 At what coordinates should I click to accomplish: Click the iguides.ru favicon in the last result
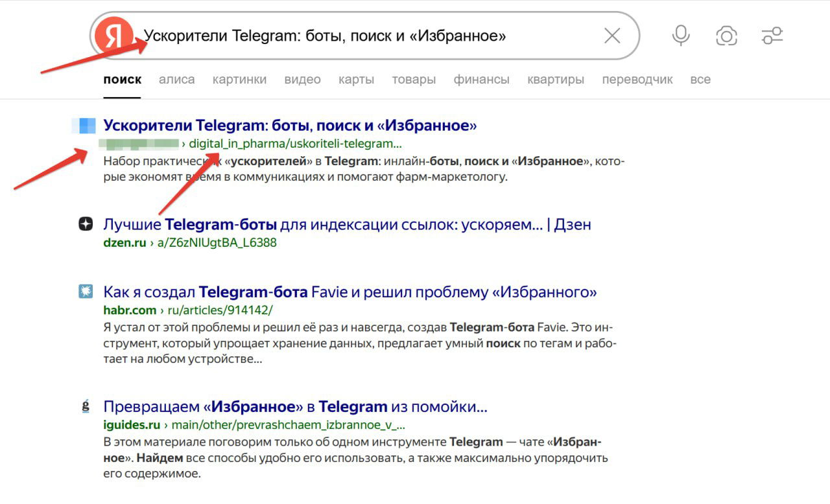click(85, 406)
